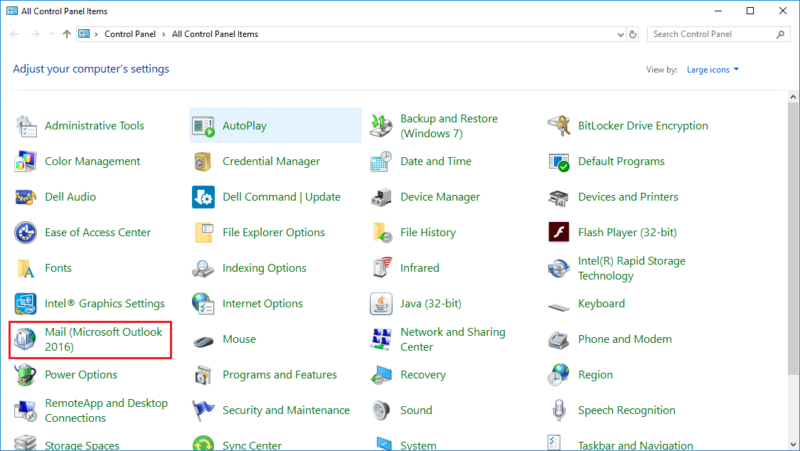Image resolution: width=800 pixels, height=451 pixels.
Task: Open the File History icon
Action: click(381, 233)
